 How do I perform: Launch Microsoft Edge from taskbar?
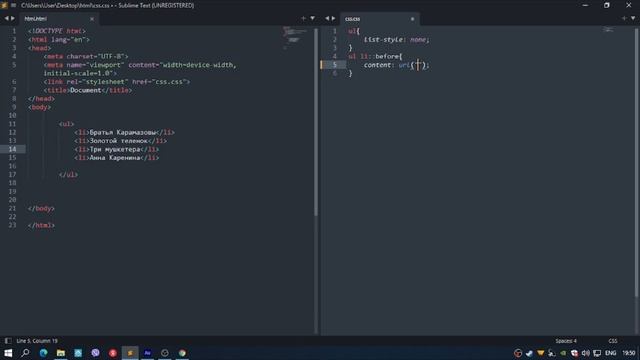point(43,353)
